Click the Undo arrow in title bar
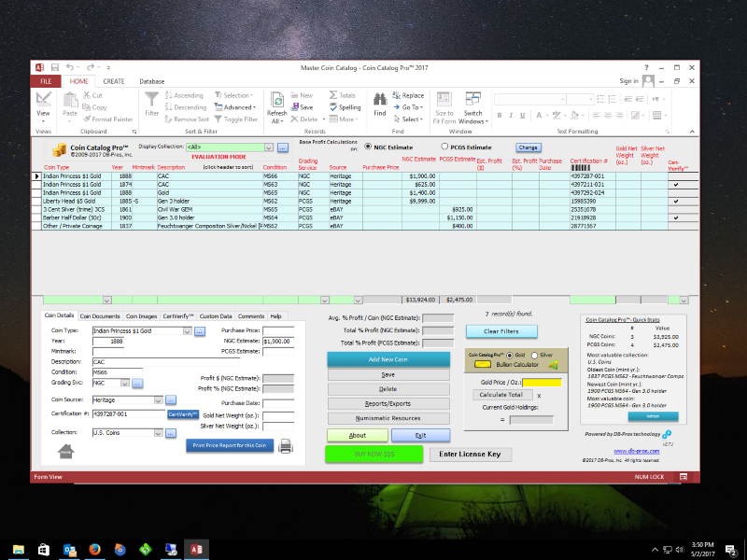 (x=70, y=67)
